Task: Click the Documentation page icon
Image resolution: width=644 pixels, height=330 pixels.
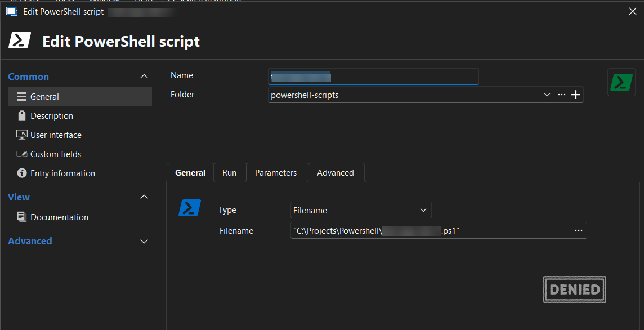Action: [22, 217]
